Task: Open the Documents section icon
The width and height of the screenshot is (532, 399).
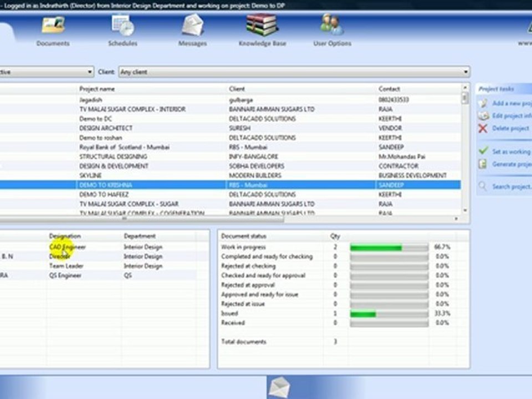Action: point(53,25)
